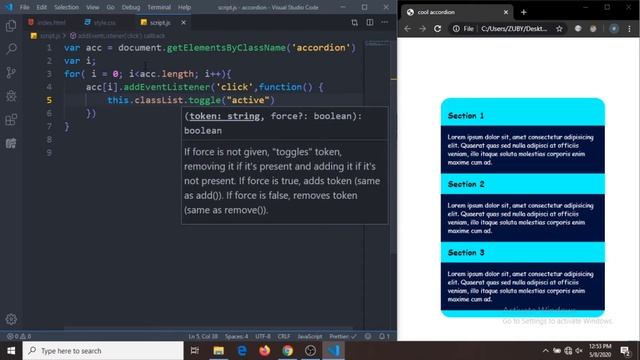640x360 pixels.
Task: Open the Debug menu
Action: pyautogui.click(x=131, y=7)
